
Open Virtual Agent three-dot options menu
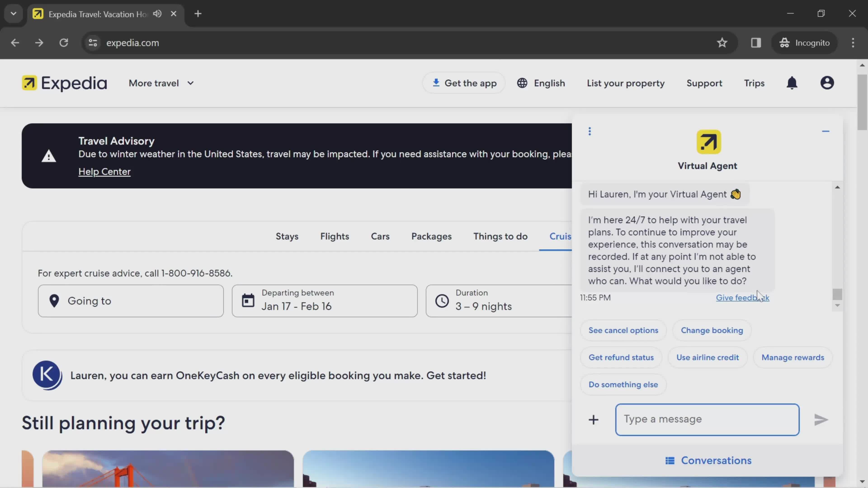coord(590,131)
